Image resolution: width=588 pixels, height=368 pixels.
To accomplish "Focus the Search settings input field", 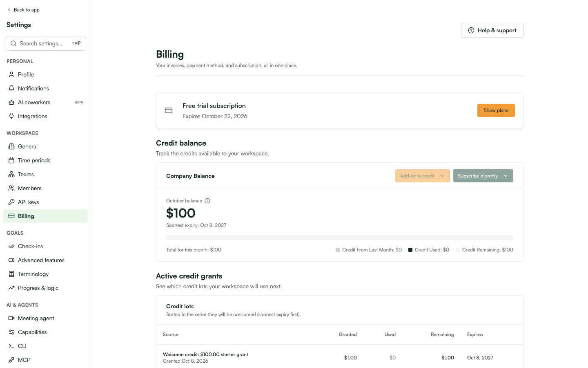I will (45, 43).
